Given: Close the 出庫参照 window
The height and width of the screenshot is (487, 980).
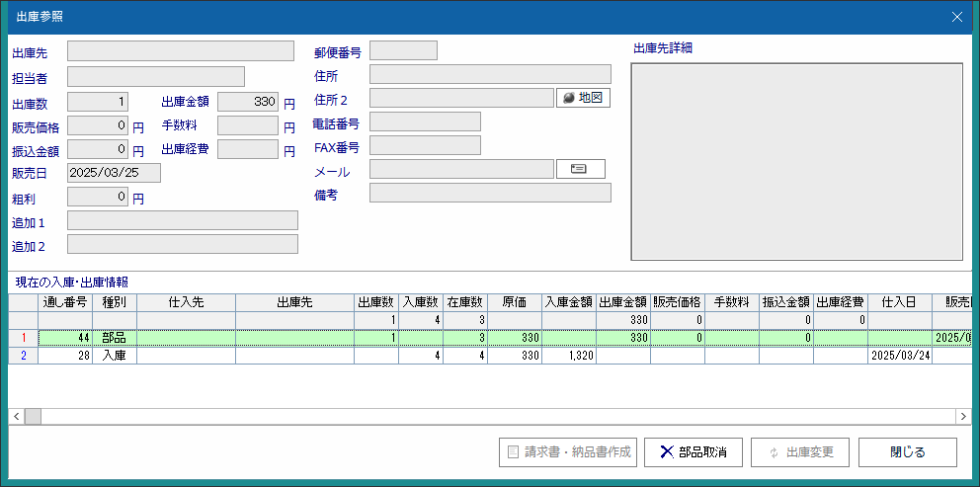Looking at the screenshot, I should pos(955,17).
